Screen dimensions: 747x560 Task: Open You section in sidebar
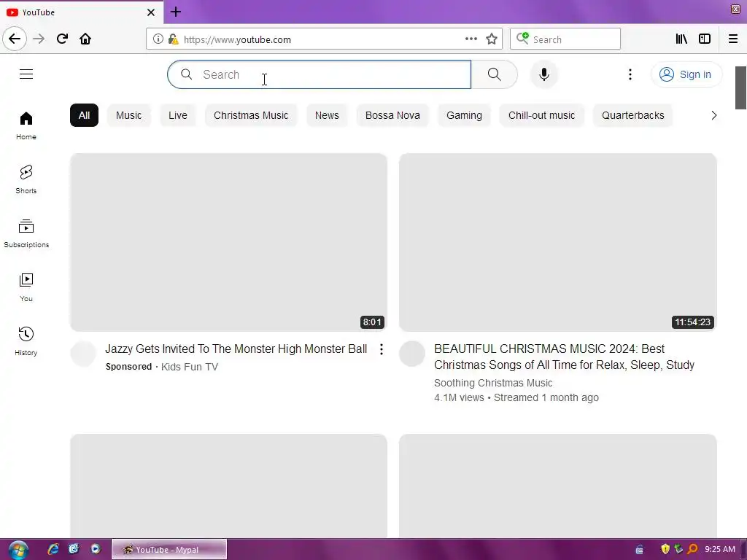[26, 287]
